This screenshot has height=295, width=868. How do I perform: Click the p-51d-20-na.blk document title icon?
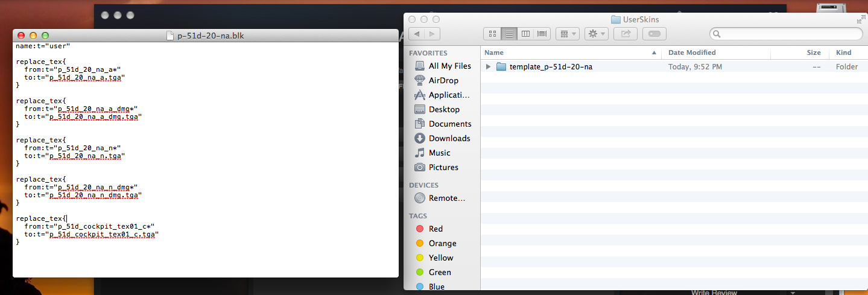point(170,36)
